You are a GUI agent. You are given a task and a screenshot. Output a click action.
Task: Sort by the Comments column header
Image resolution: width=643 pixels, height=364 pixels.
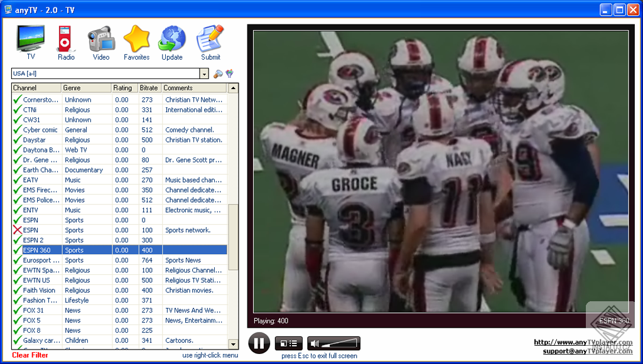pyautogui.click(x=194, y=88)
